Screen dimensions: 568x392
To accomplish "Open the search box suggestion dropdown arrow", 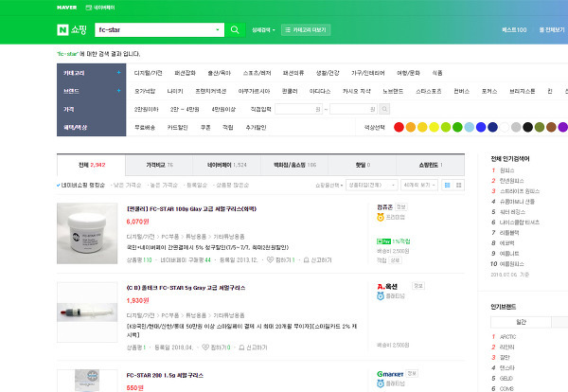I will [x=218, y=29].
